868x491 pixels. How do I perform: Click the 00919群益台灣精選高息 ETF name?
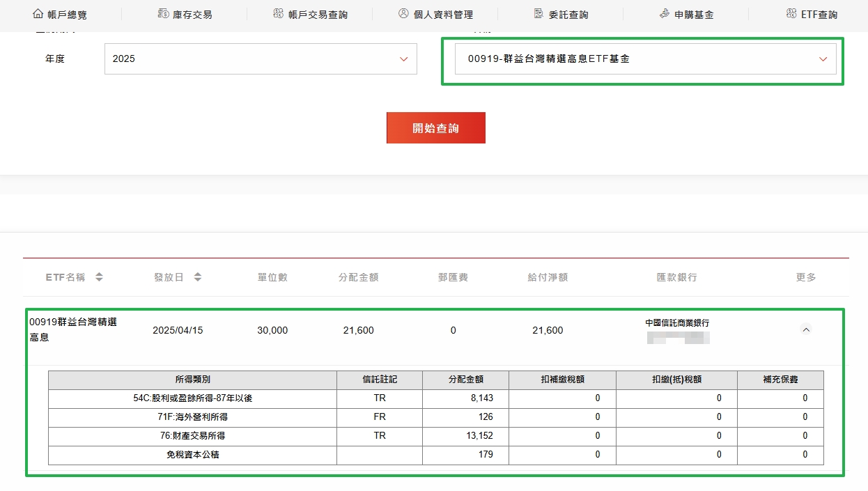pos(72,329)
